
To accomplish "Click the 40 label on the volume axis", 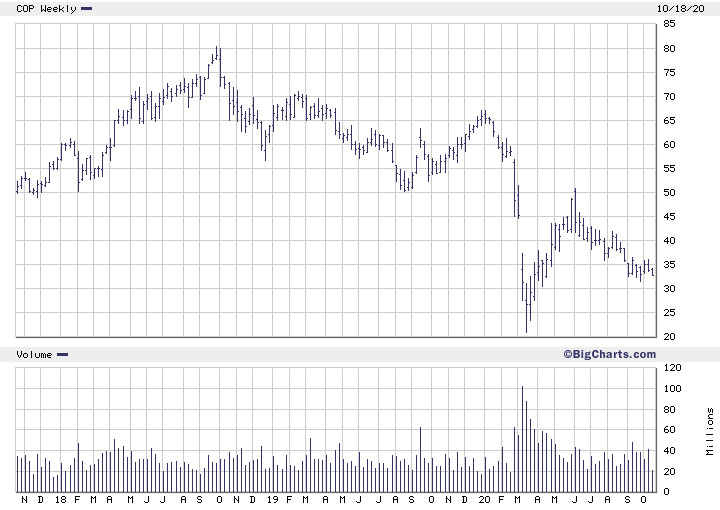I will pos(669,450).
